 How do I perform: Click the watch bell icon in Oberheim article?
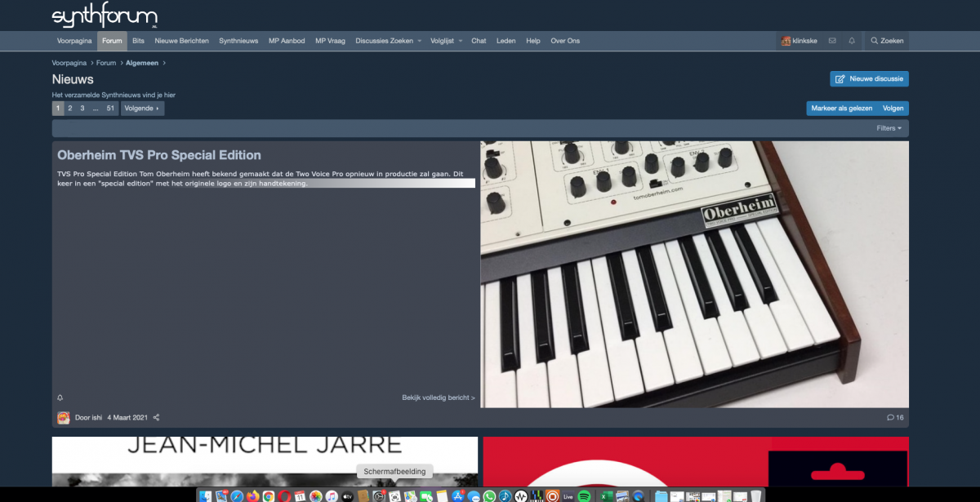pos(60,398)
